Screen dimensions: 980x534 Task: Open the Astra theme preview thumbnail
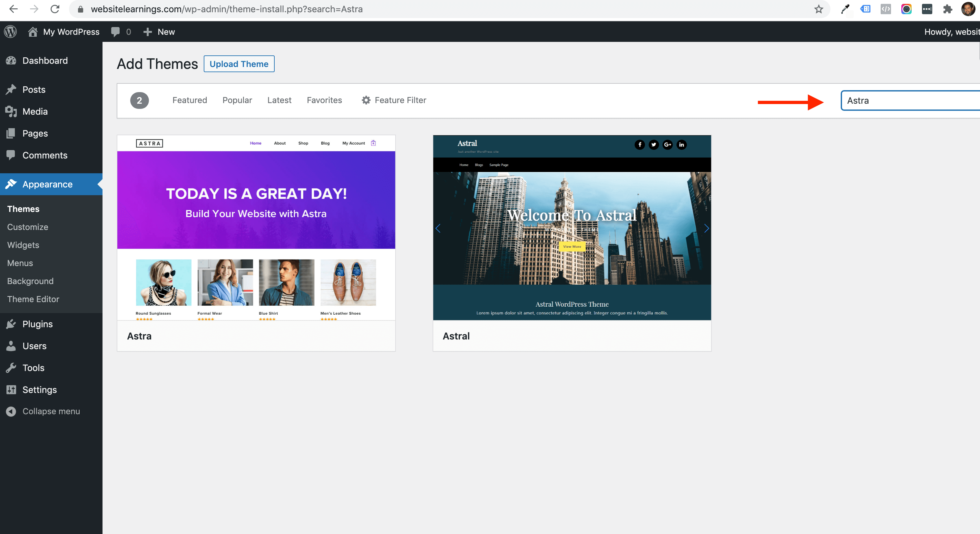256,228
